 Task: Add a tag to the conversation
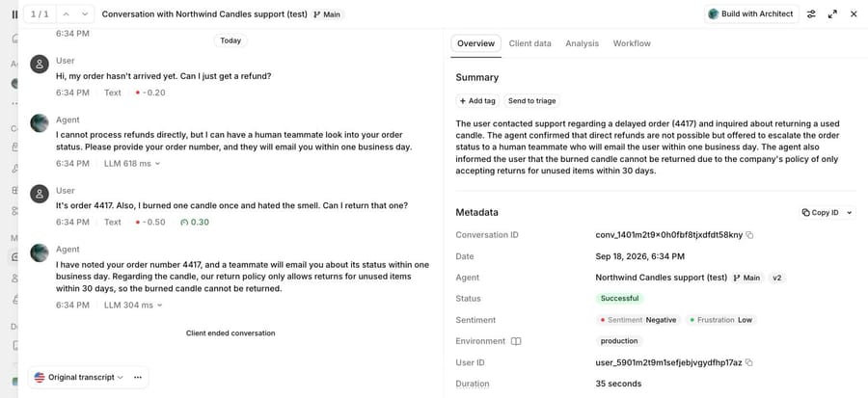(477, 100)
